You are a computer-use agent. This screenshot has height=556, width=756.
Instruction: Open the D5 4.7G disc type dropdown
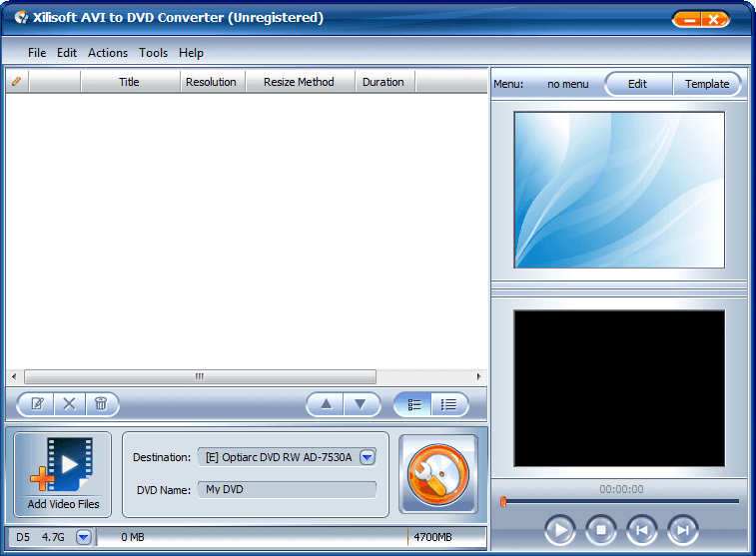84,537
